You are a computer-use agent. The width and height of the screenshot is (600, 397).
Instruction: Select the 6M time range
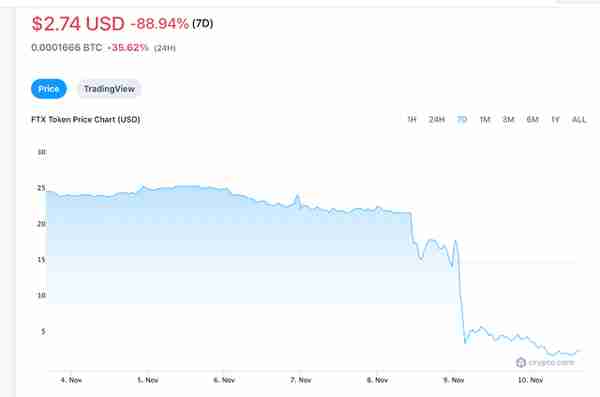pos(532,119)
